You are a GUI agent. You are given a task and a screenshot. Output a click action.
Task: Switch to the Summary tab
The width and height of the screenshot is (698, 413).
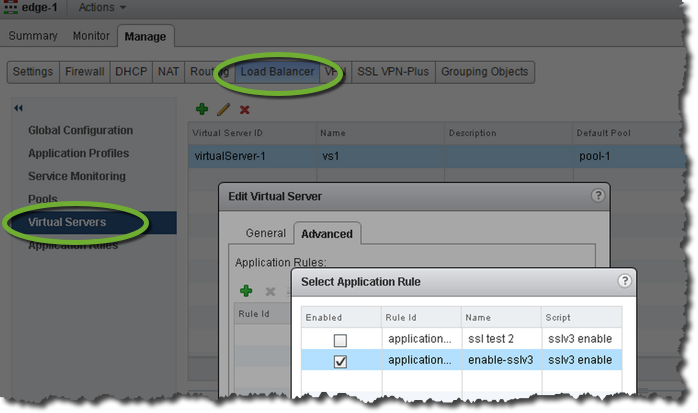[x=33, y=36]
